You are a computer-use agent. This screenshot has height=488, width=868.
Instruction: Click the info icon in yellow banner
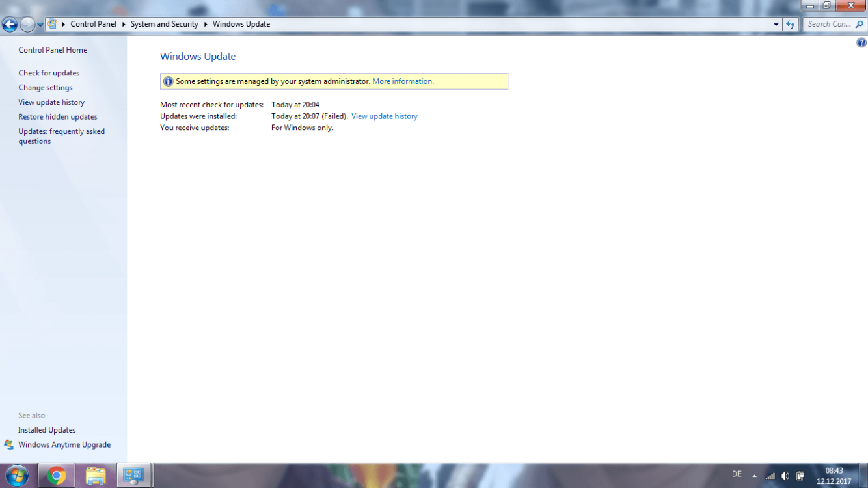pyautogui.click(x=169, y=81)
